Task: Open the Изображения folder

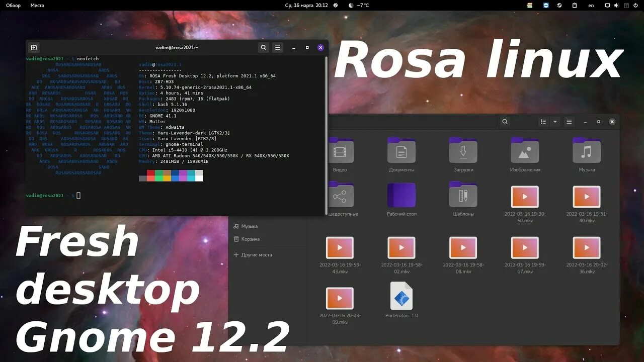Action: click(x=525, y=155)
